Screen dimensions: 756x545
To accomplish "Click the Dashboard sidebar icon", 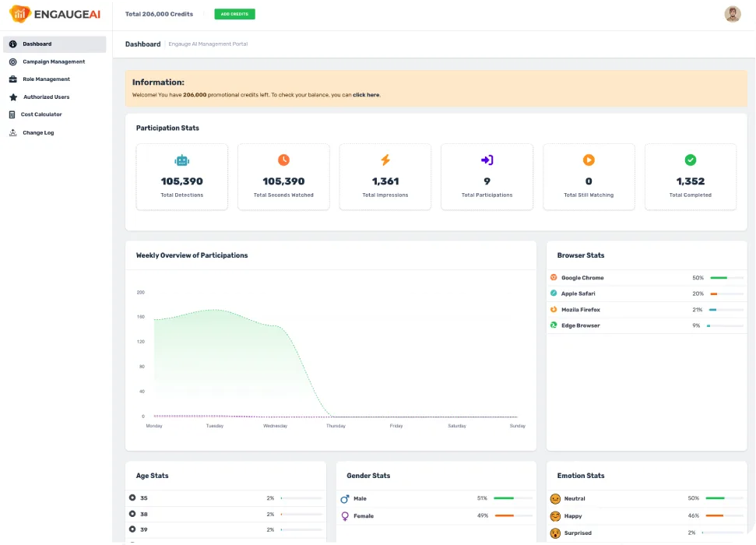I will (13, 44).
